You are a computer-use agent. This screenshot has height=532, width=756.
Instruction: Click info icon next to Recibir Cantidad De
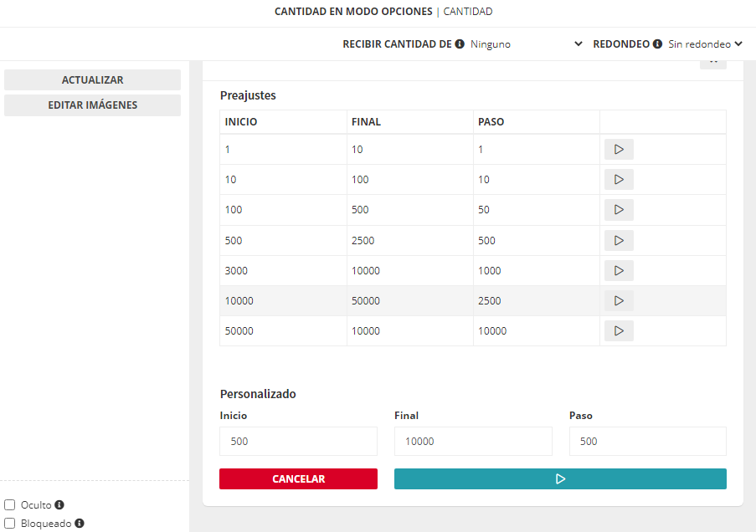pyautogui.click(x=460, y=44)
